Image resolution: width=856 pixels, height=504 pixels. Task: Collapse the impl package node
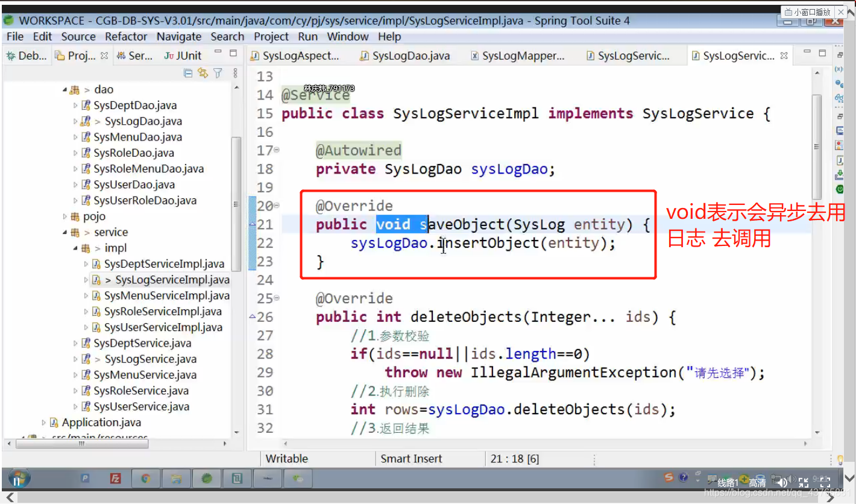click(75, 248)
